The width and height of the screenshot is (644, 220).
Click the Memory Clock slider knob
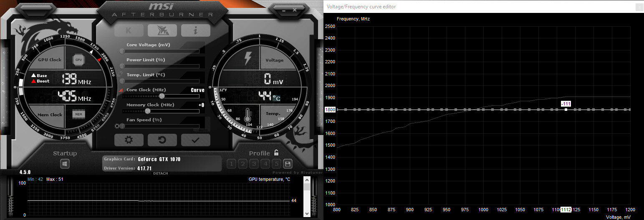[147, 111]
